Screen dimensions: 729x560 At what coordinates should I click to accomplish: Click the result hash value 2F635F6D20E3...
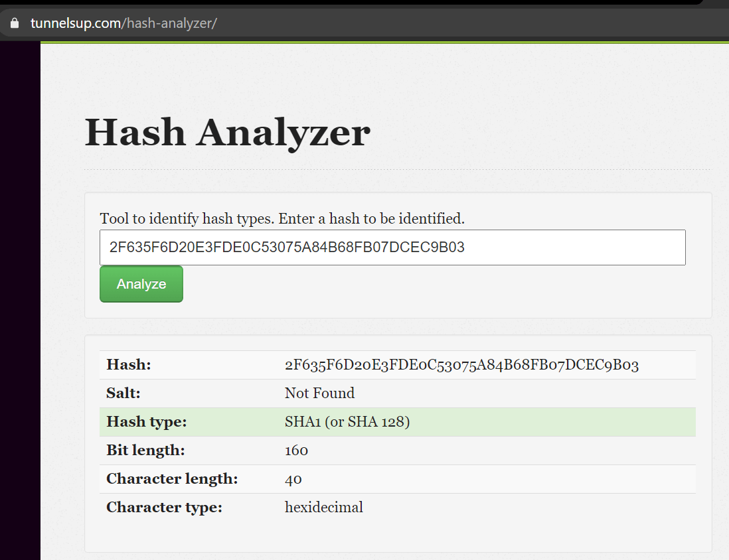click(x=461, y=366)
